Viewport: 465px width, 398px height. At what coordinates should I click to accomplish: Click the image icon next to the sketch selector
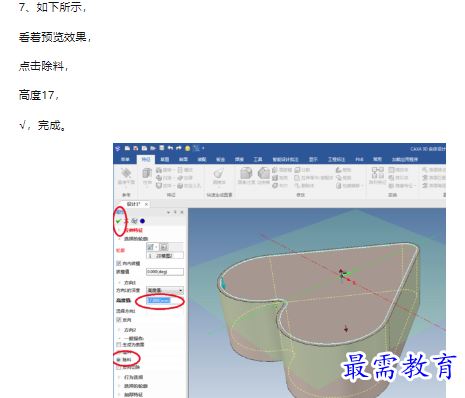(164, 247)
